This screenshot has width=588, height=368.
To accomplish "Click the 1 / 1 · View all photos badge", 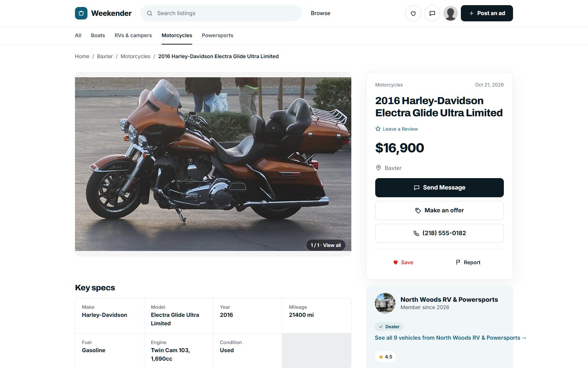I will (326, 245).
